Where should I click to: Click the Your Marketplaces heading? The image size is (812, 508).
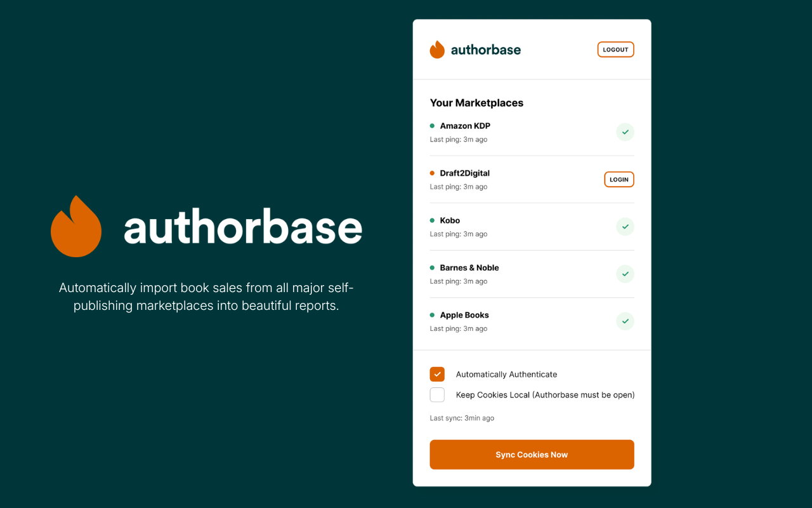[x=476, y=103]
